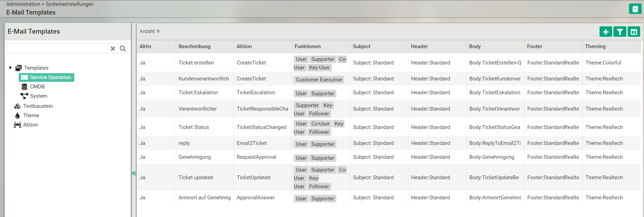
Task: Click the green database icon top right
Action: coord(635,9)
